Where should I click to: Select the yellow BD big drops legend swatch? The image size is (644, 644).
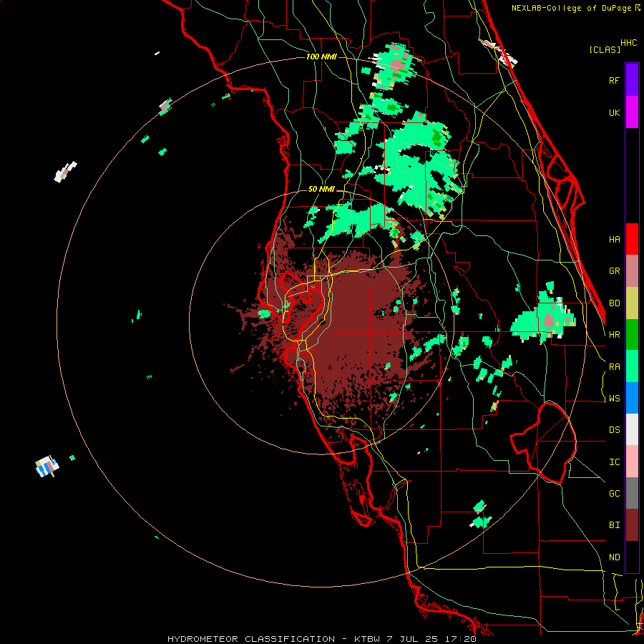pos(632,303)
